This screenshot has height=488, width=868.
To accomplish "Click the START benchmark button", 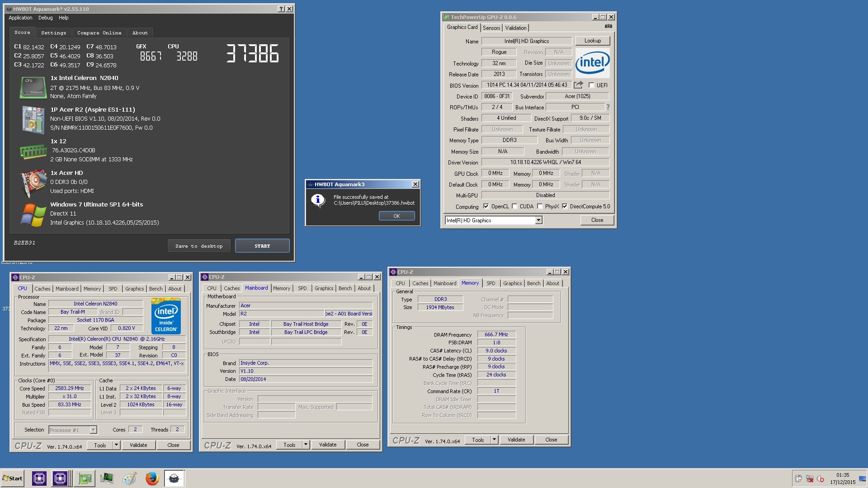I will tap(262, 246).
